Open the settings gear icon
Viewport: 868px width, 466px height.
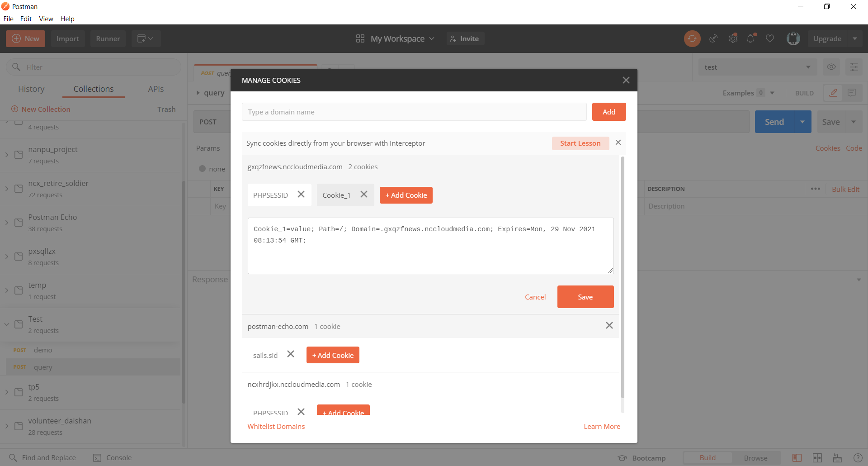point(733,39)
